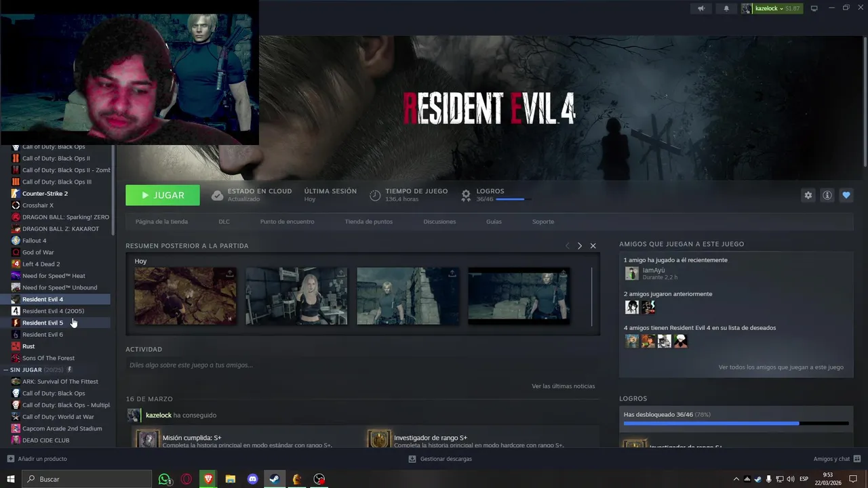Viewport: 868px width, 488px height.
Task: Close the post-game summary panel
Action: click(593, 246)
